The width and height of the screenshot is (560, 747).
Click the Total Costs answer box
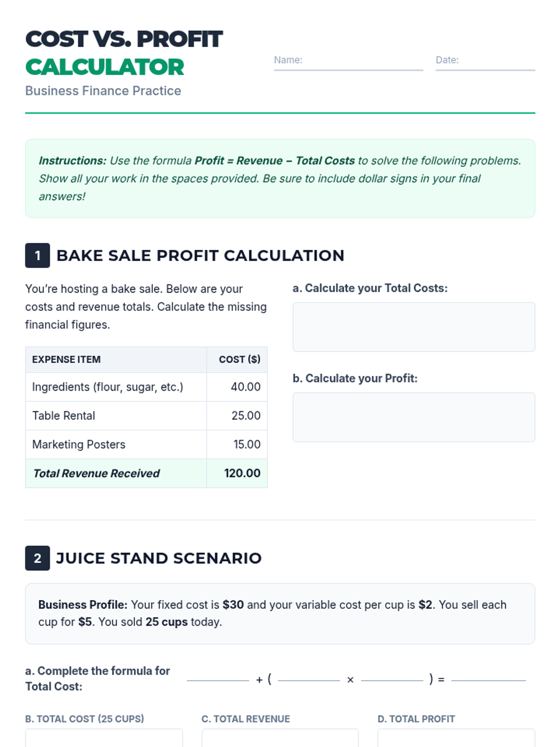click(x=413, y=327)
